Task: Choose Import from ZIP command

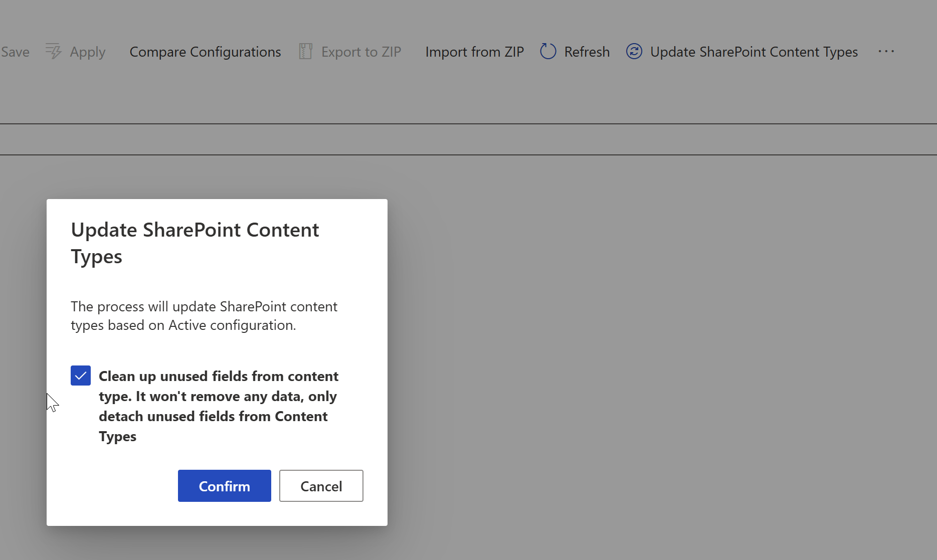Action: click(474, 52)
